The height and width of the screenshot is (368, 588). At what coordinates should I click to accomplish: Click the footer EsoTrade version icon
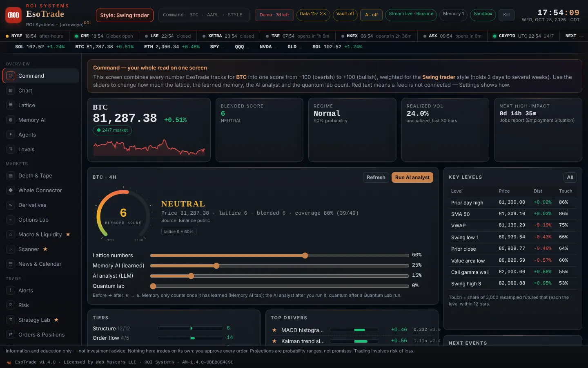pyautogui.click(x=9, y=362)
